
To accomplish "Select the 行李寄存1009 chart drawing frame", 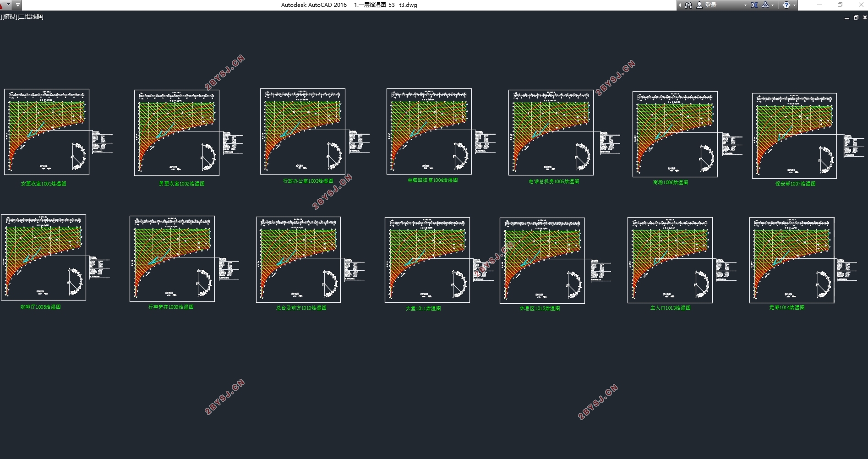I will pos(172,259).
